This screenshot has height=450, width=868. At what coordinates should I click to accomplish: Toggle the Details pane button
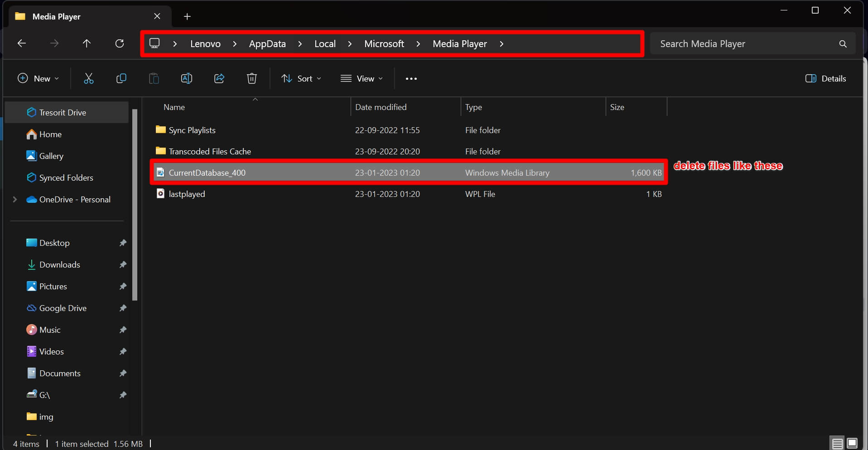point(825,78)
